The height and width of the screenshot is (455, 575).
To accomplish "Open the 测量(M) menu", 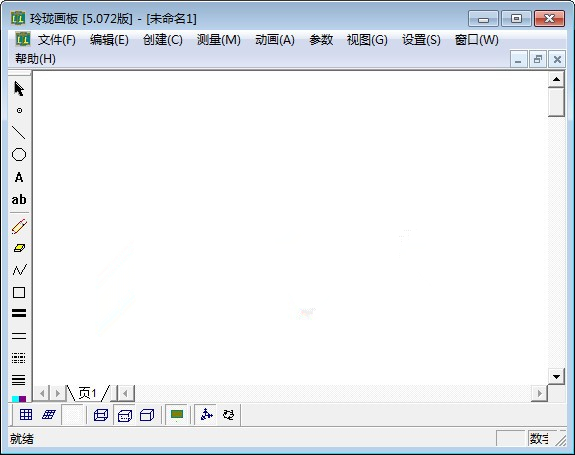I will (x=219, y=40).
